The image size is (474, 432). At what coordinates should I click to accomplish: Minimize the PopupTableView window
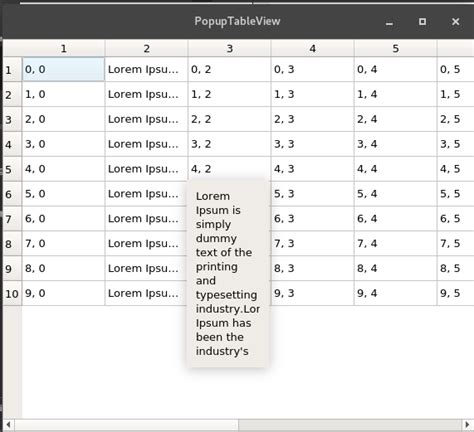pyautogui.click(x=389, y=22)
